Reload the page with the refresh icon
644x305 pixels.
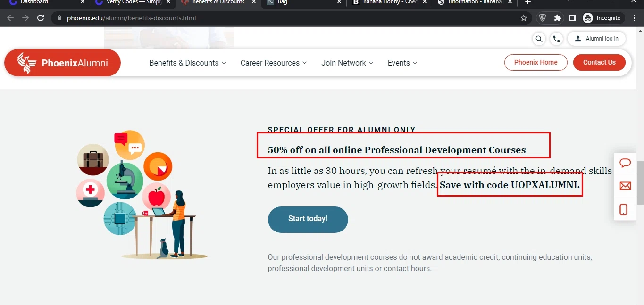point(41,18)
